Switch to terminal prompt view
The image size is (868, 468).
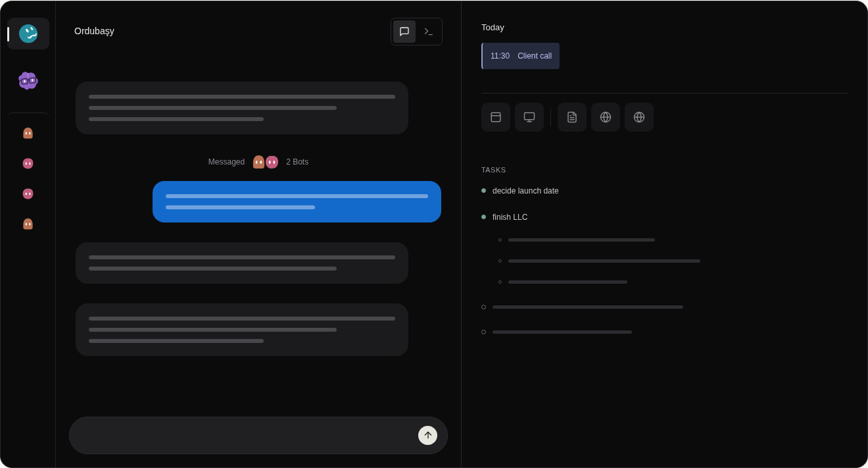428,32
